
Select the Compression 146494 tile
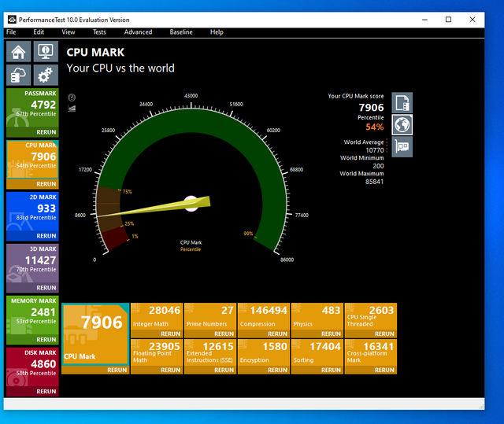(264, 316)
